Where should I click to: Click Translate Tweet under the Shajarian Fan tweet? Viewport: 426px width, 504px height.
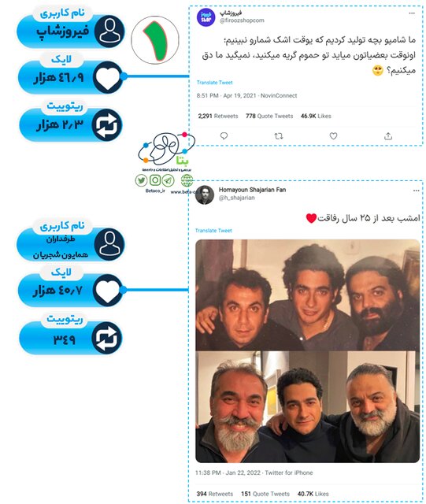(213, 231)
